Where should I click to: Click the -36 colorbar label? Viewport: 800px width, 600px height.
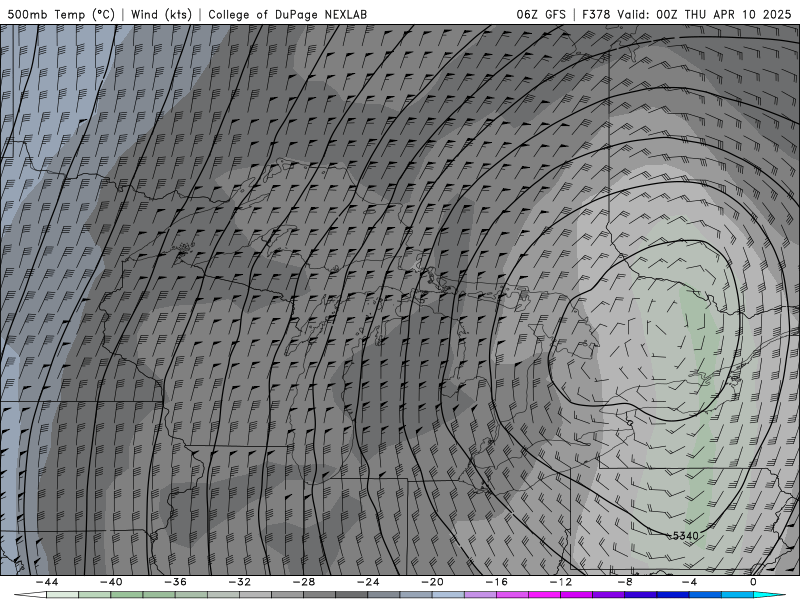point(176,582)
